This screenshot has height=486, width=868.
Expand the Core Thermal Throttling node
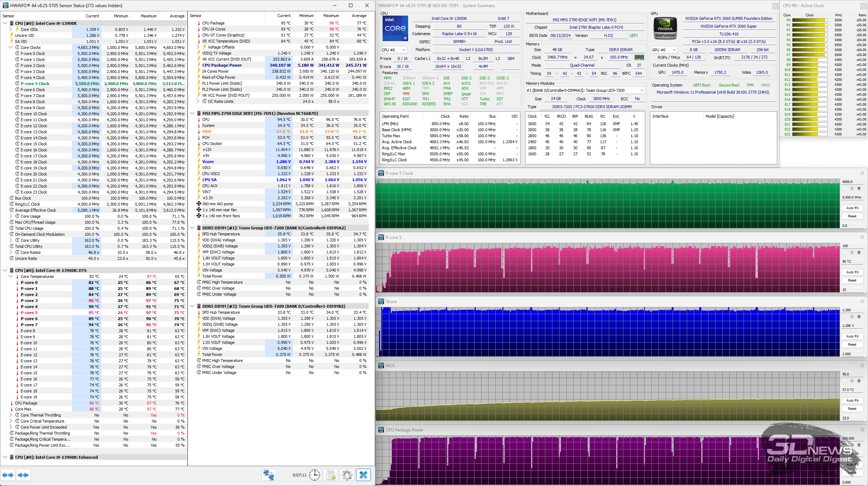tap(11, 415)
